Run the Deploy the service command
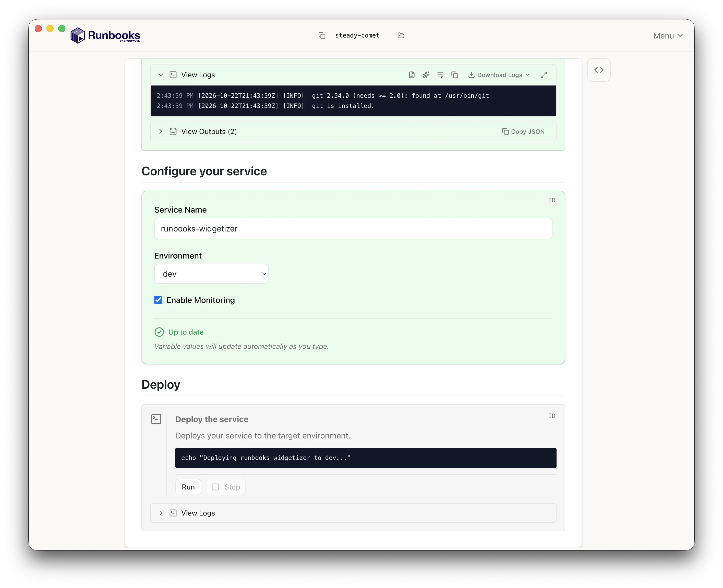This screenshot has height=588, width=723. pos(188,487)
